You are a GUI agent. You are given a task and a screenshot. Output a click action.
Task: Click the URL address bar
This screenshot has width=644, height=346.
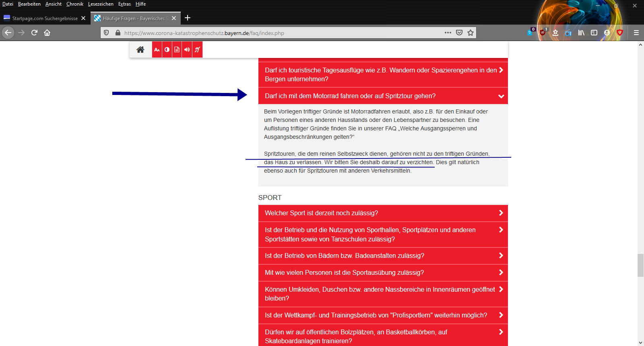[282, 33]
